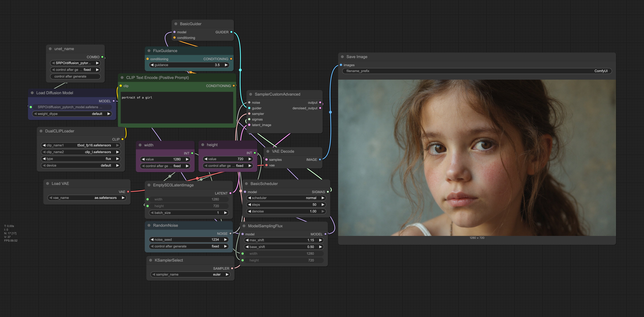Increase steps value with right arrow
This screenshot has height=317, width=644.
pos(323,204)
